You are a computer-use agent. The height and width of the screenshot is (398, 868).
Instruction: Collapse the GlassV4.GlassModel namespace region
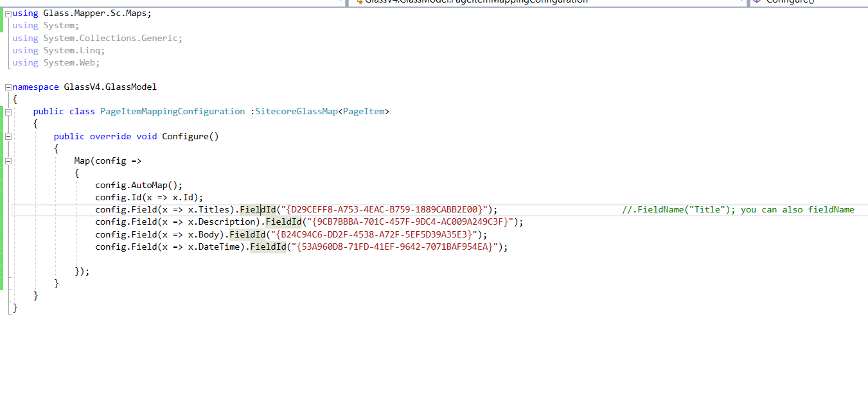tap(7, 87)
